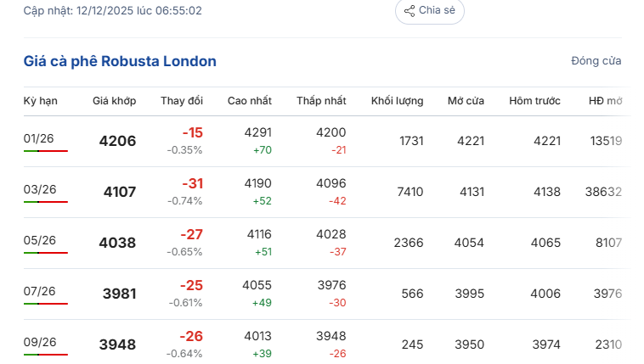Image resolution: width=644 pixels, height=364 pixels.
Task: Click the Cao nhất column header
Action: pyautogui.click(x=250, y=101)
